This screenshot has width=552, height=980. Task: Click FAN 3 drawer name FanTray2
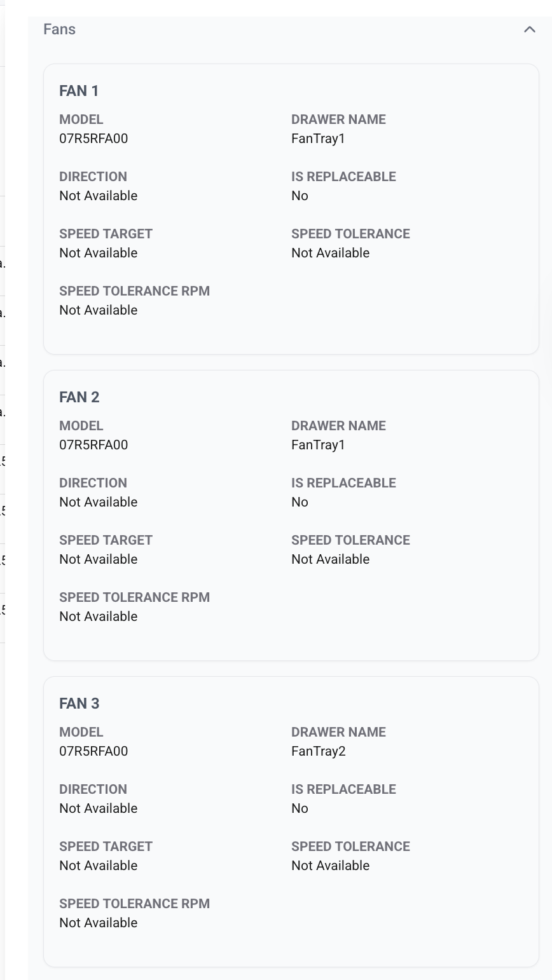click(318, 751)
